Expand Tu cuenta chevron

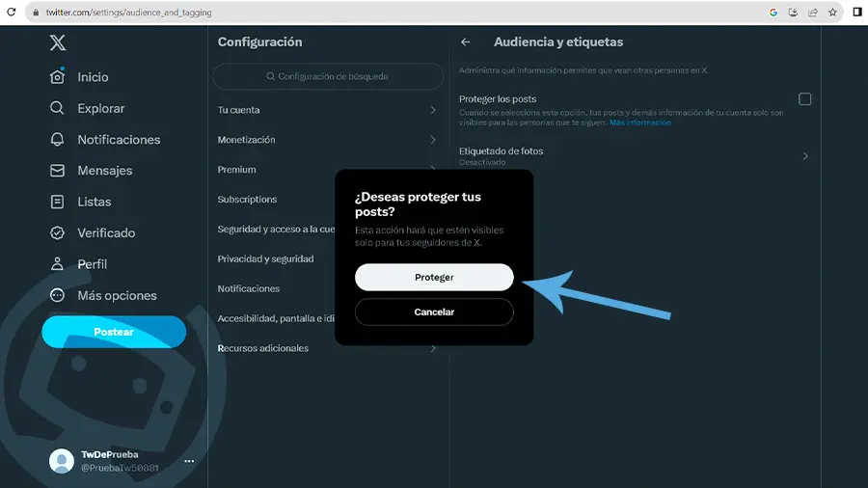tap(433, 110)
